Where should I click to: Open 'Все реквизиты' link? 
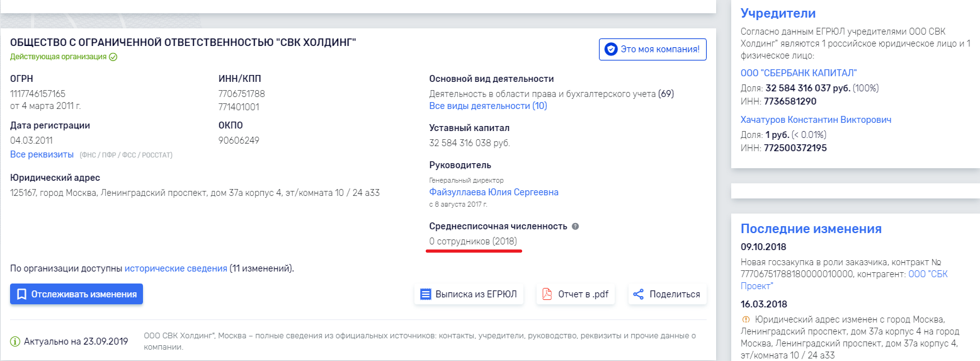pyautogui.click(x=42, y=154)
